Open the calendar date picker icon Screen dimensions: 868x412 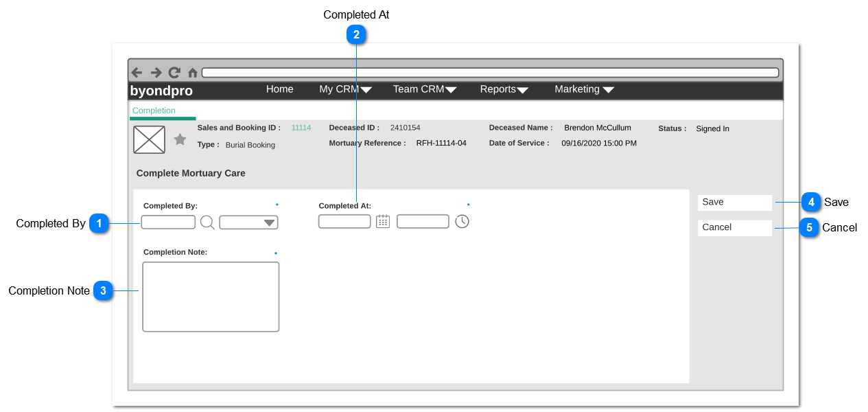click(x=383, y=221)
